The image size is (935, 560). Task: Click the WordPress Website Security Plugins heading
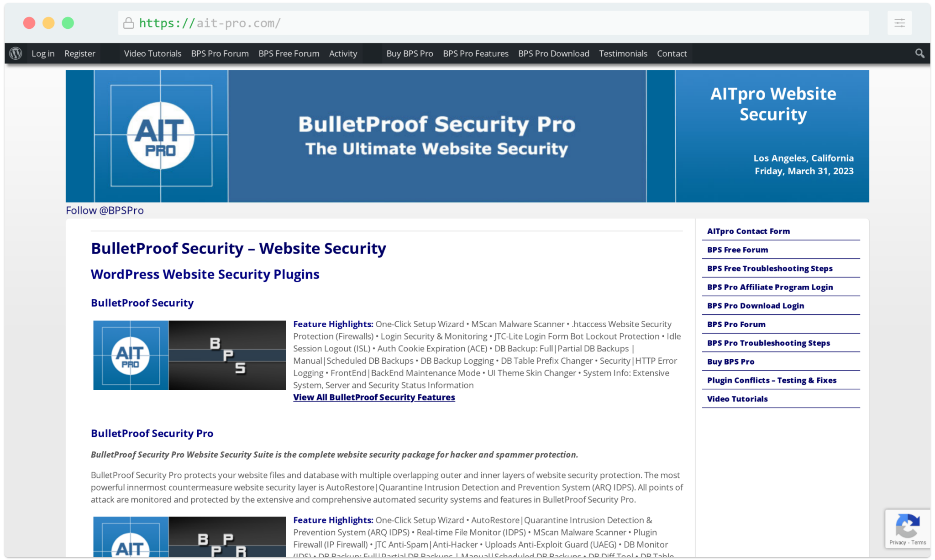coord(205,274)
